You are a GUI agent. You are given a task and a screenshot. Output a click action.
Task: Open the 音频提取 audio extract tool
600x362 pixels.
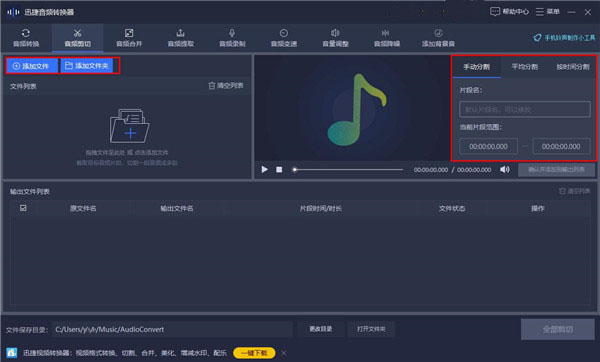point(181,38)
